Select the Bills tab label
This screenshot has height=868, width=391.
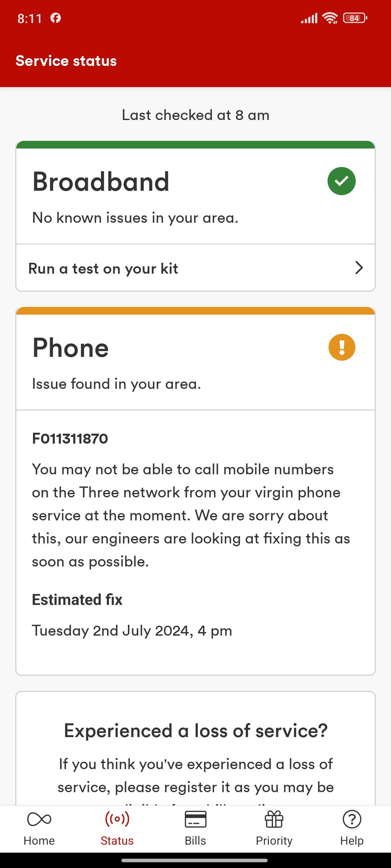click(195, 841)
